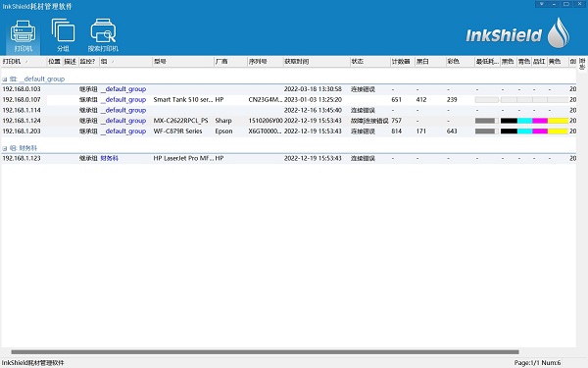Click the 继承组 cell in 192.168.1.114 row

coord(88,110)
